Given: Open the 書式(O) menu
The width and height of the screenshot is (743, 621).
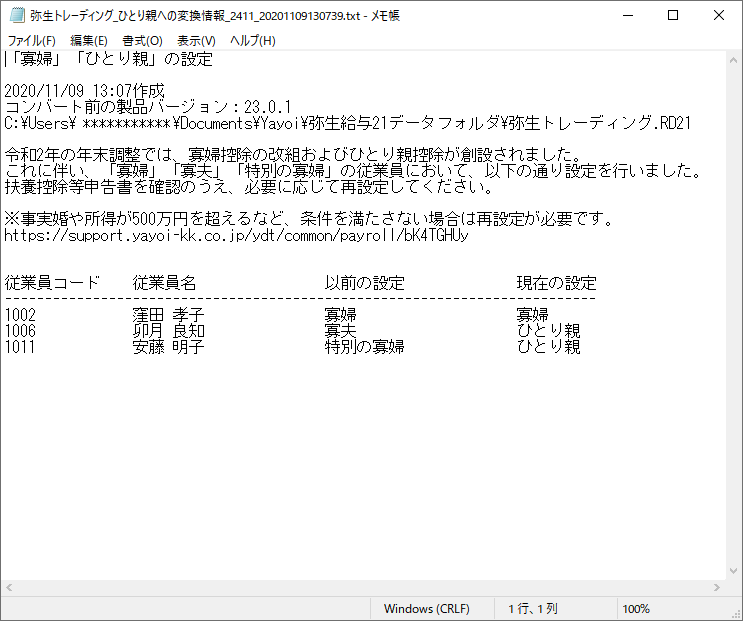Looking at the screenshot, I should [142, 41].
